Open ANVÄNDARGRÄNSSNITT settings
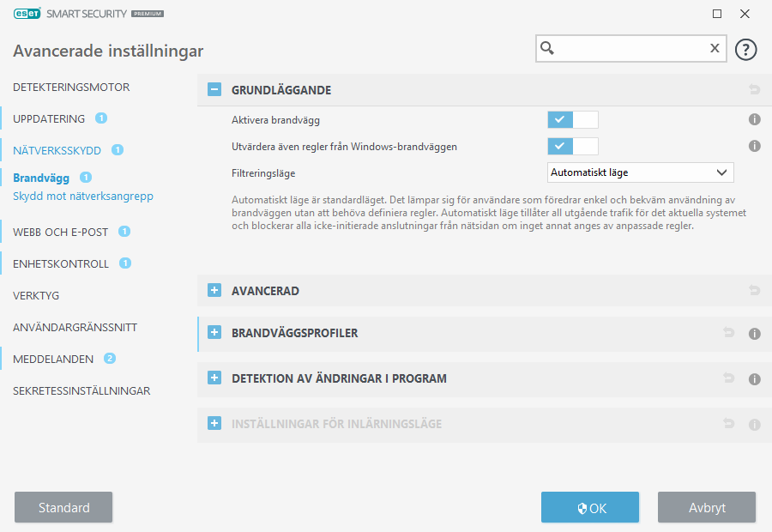 point(75,328)
